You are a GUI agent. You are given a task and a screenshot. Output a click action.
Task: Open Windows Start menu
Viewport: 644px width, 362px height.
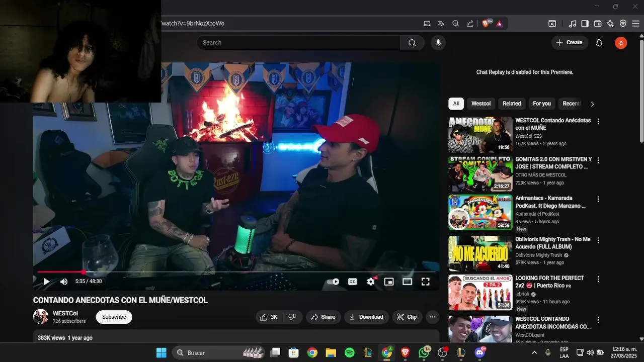(x=161, y=352)
